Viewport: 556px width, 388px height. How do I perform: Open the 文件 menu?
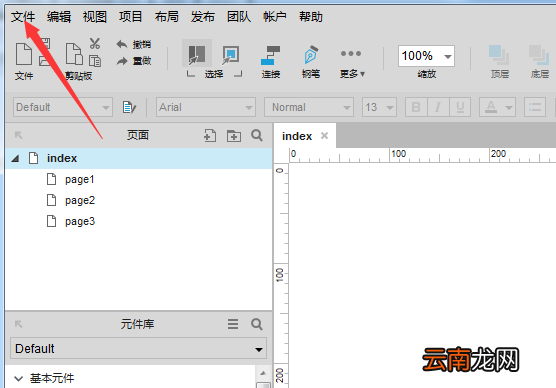[x=23, y=17]
